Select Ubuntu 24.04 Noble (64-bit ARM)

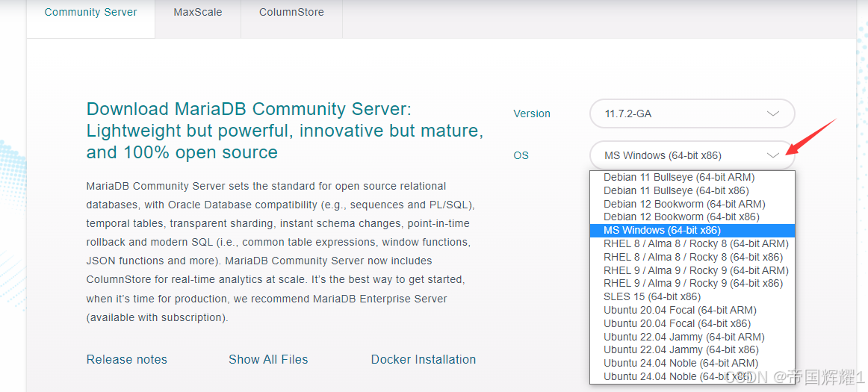pos(692,363)
